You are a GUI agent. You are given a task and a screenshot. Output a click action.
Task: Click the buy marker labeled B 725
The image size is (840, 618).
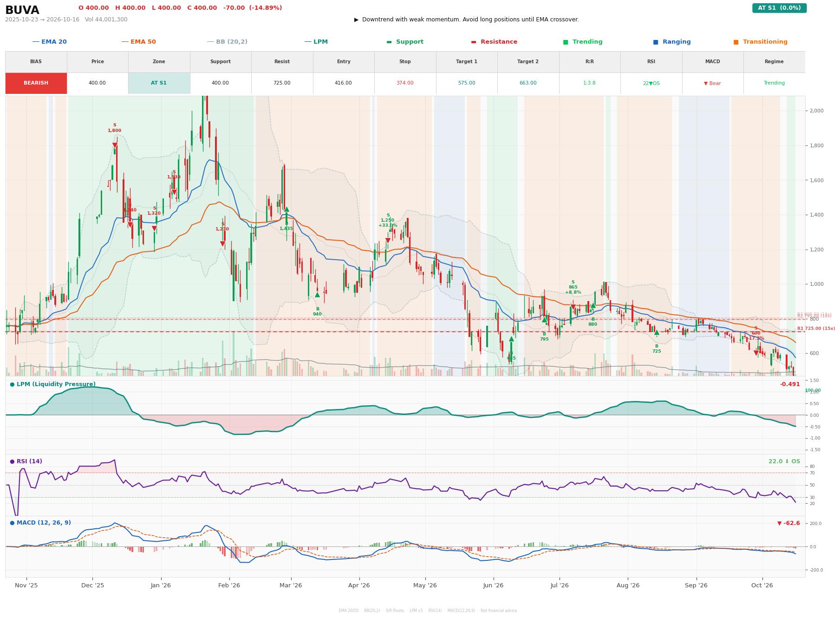(657, 332)
